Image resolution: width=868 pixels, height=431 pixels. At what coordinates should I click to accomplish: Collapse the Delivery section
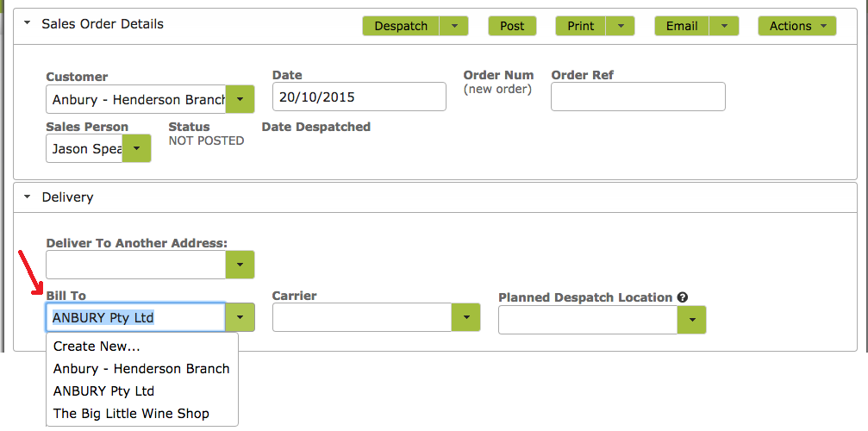(27, 197)
